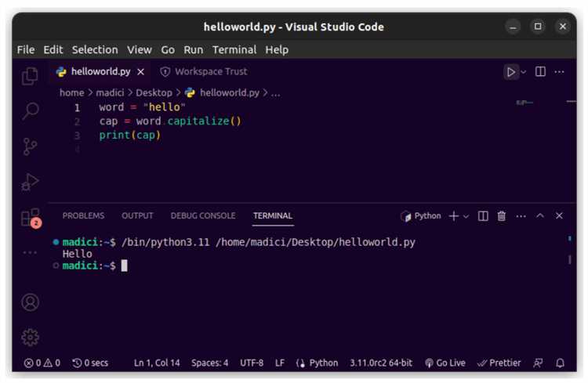This screenshot has height=383, width=588.
Task: Switch to the DEBUG CONSOLE panel tab
Action: pyautogui.click(x=203, y=215)
